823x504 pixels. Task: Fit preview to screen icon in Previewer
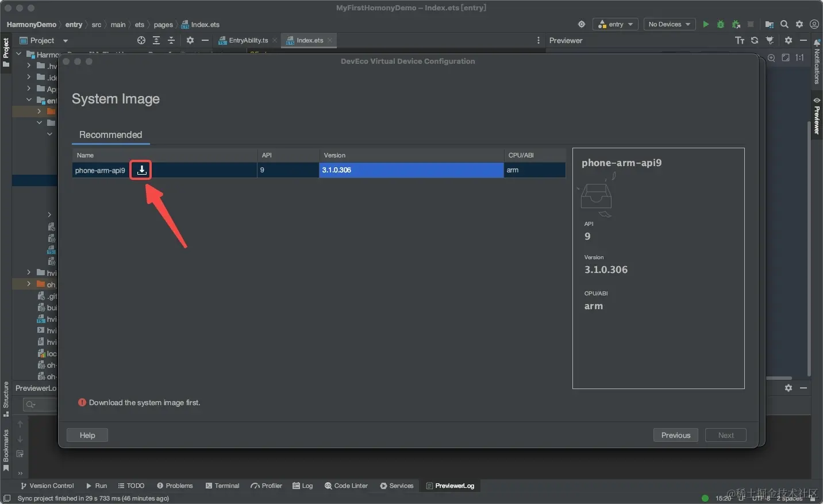(786, 57)
